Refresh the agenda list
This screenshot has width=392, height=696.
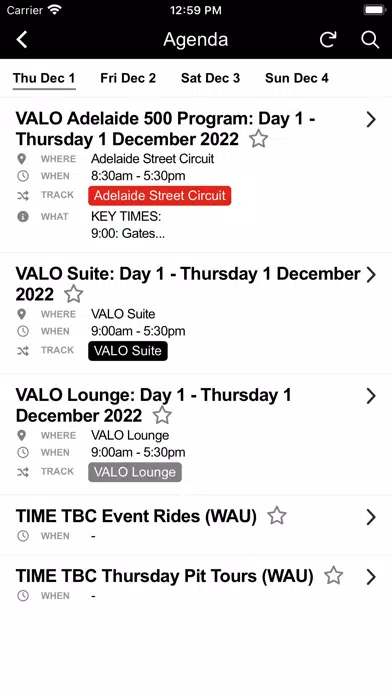point(328,40)
